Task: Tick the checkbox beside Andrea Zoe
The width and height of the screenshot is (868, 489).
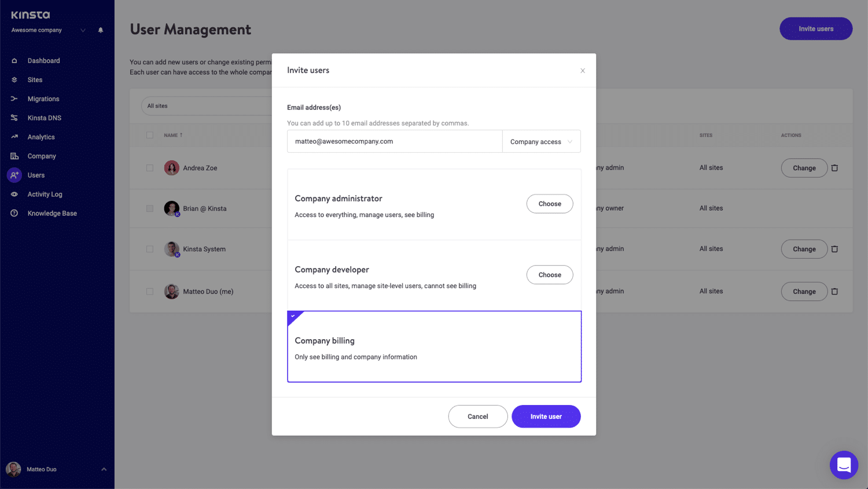Action: [150, 168]
